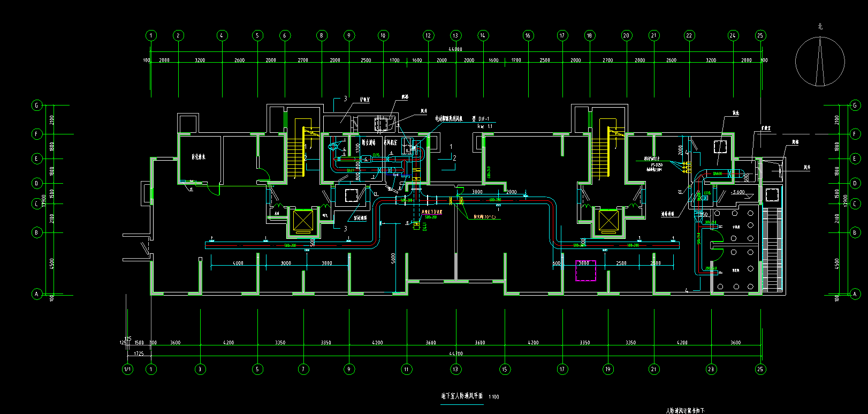
Task: Select grid axis bubble numbered 3
Action: point(201,369)
